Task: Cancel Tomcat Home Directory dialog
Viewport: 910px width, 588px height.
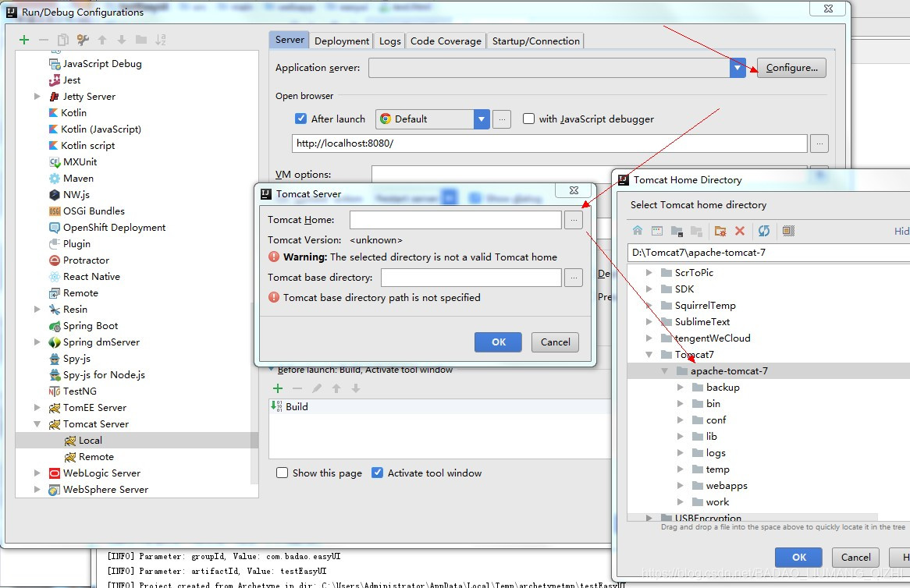Action: (x=855, y=558)
